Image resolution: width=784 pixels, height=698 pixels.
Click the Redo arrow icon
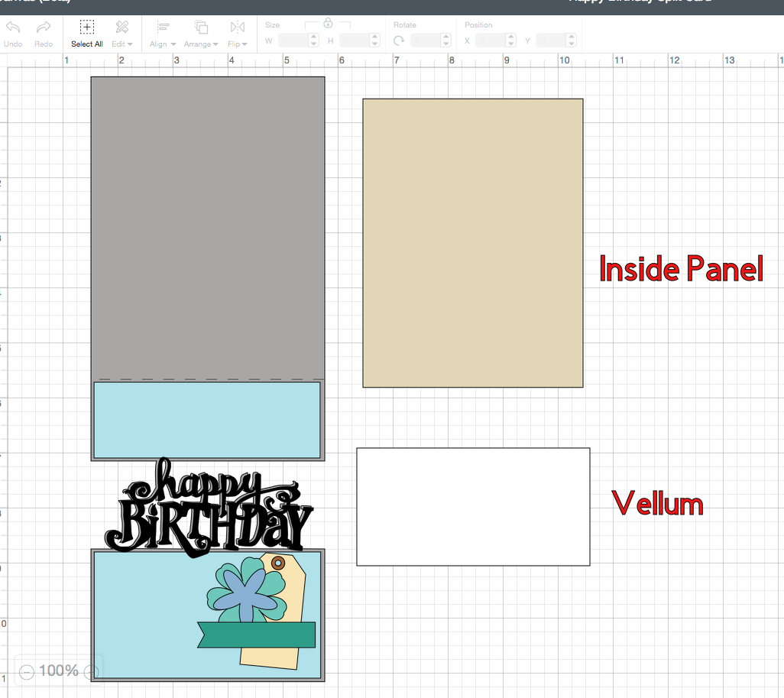[44, 28]
